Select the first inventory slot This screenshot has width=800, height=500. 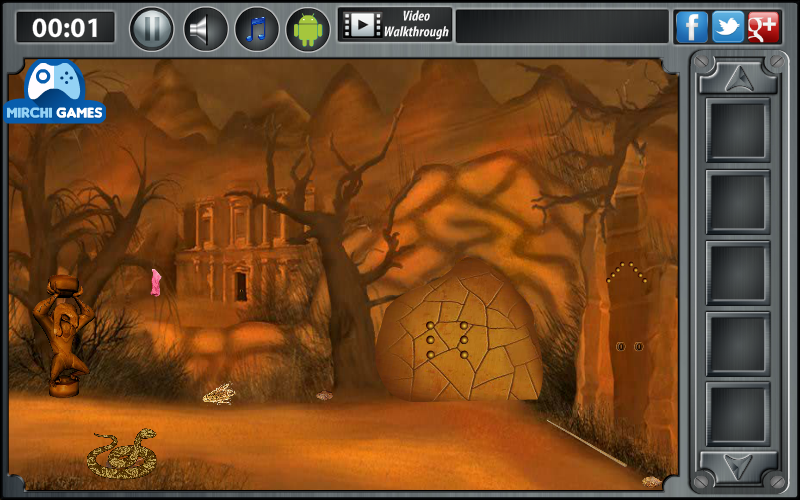click(738, 130)
